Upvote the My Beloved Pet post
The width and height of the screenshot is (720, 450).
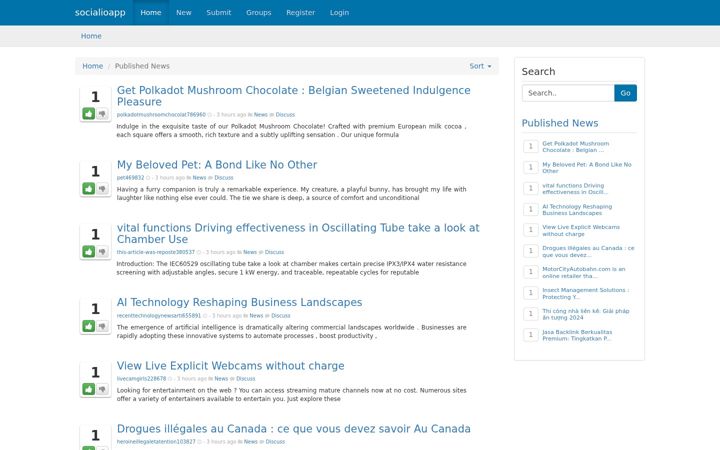click(x=89, y=188)
